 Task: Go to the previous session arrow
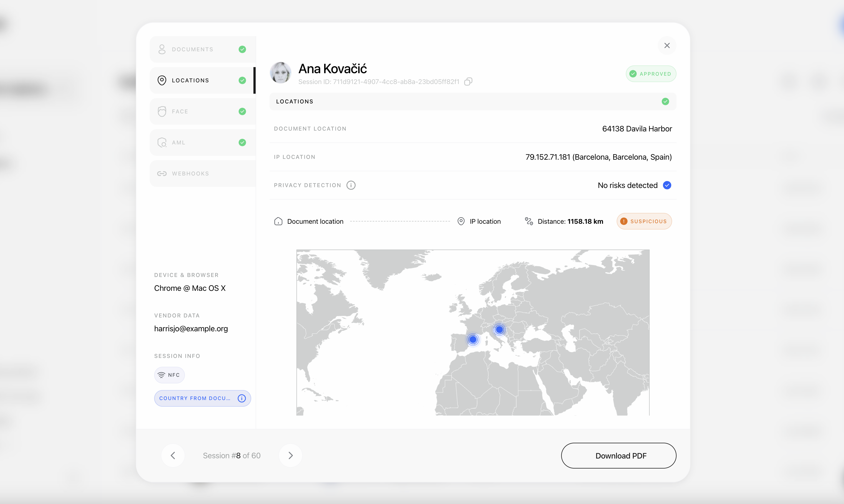pyautogui.click(x=173, y=455)
